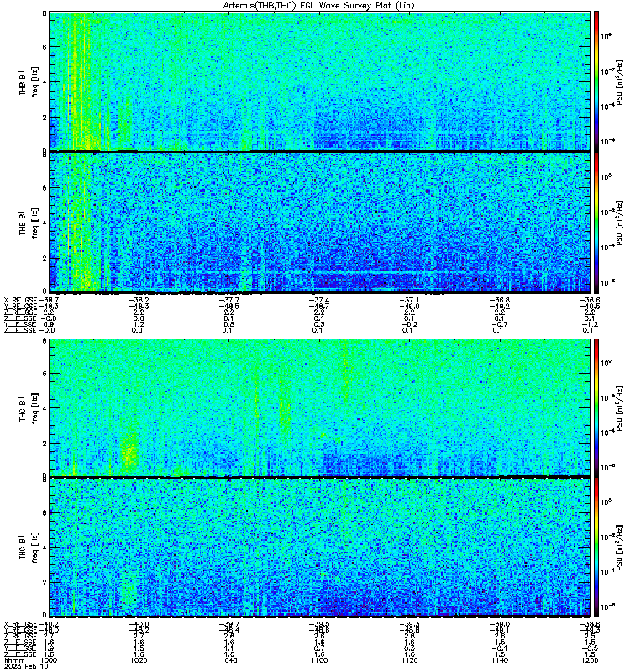Click the 'hhmm' time axis label

(14, 660)
